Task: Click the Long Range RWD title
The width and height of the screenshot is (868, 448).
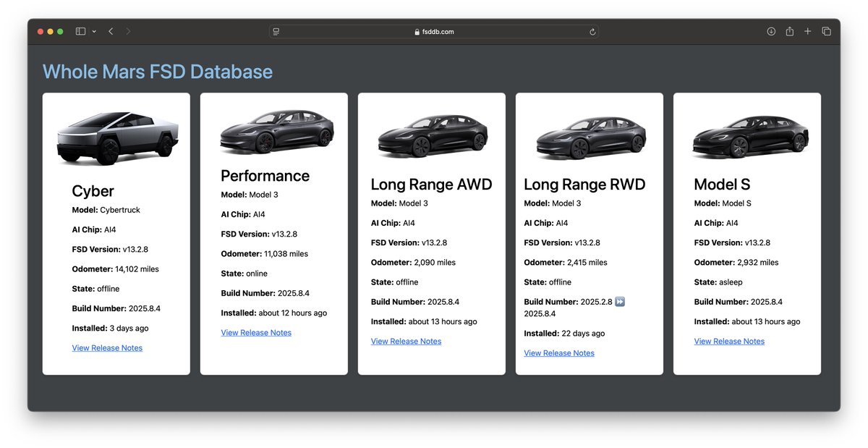Action: 584,185
